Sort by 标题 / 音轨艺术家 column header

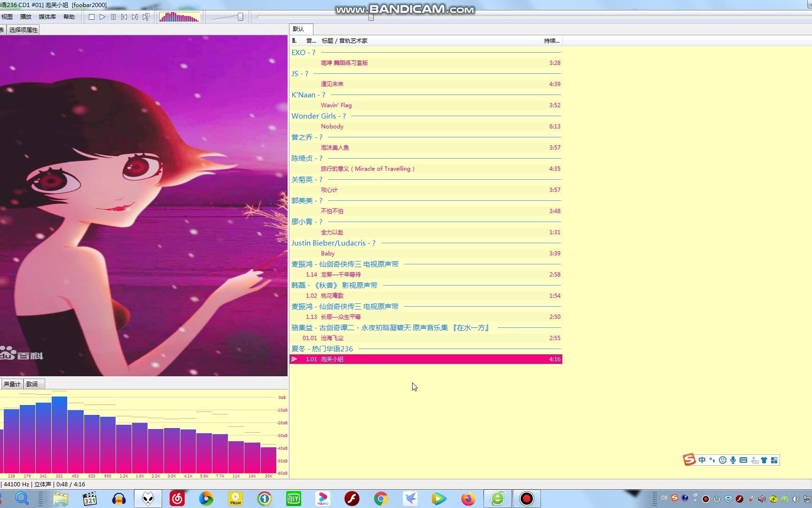coord(428,41)
